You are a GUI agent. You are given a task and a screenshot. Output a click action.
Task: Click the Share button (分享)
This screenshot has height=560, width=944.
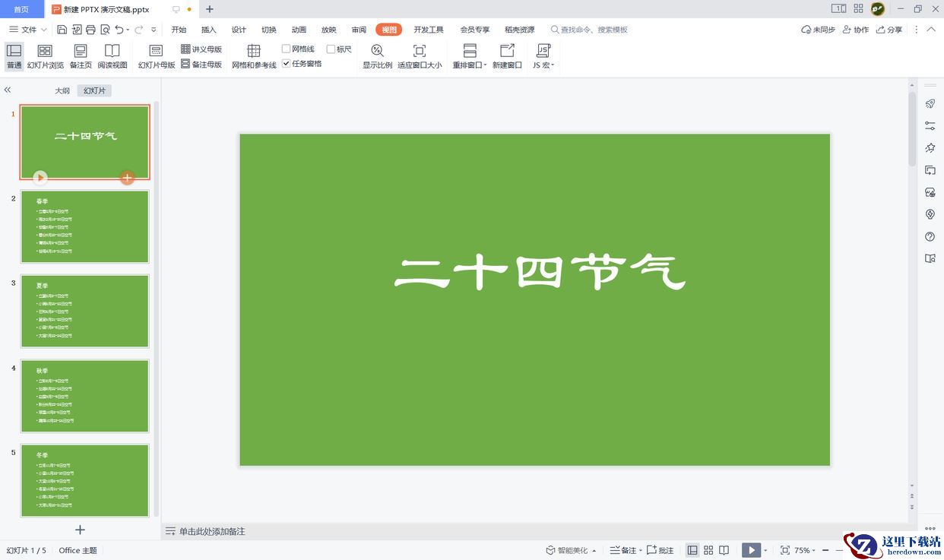coord(889,30)
